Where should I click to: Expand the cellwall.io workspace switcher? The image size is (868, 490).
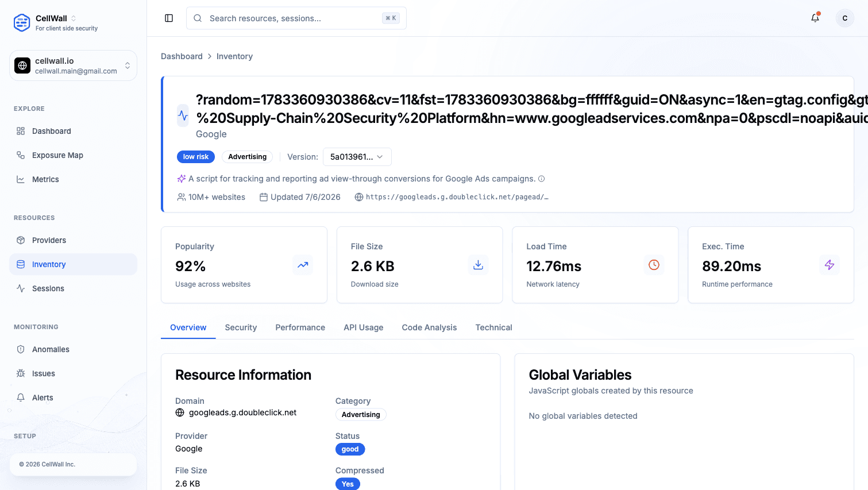coord(73,65)
